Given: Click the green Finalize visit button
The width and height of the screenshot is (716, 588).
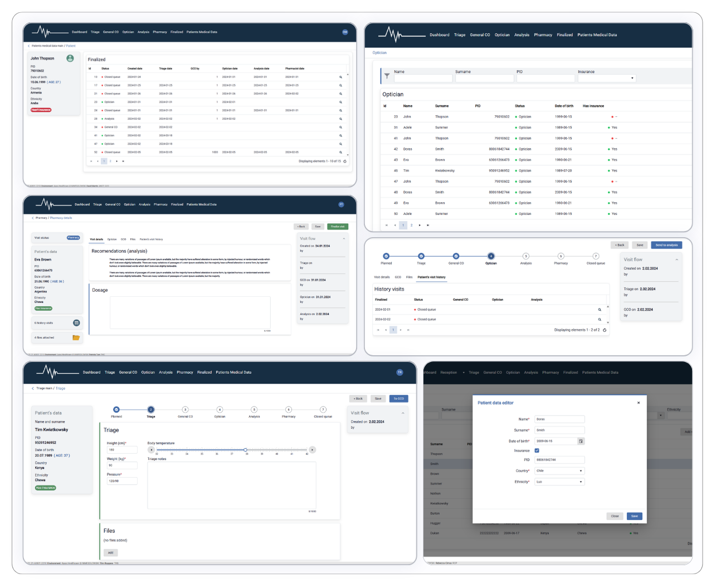Looking at the screenshot, I should pos(337,227).
